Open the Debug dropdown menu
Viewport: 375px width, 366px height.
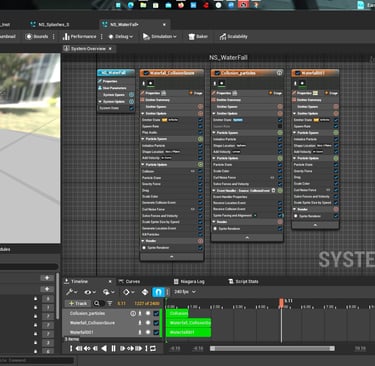coord(120,37)
